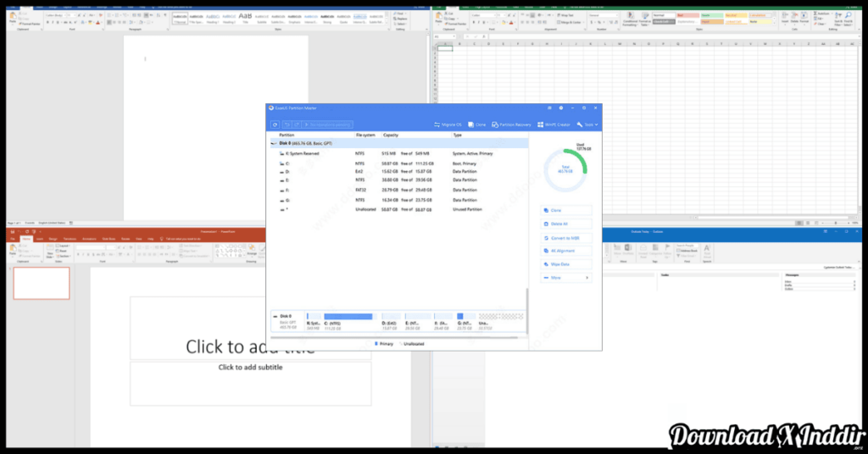The width and height of the screenshot is (868, 454).
Task: Select the E: NTFS partition row
Action: [398, 180]
